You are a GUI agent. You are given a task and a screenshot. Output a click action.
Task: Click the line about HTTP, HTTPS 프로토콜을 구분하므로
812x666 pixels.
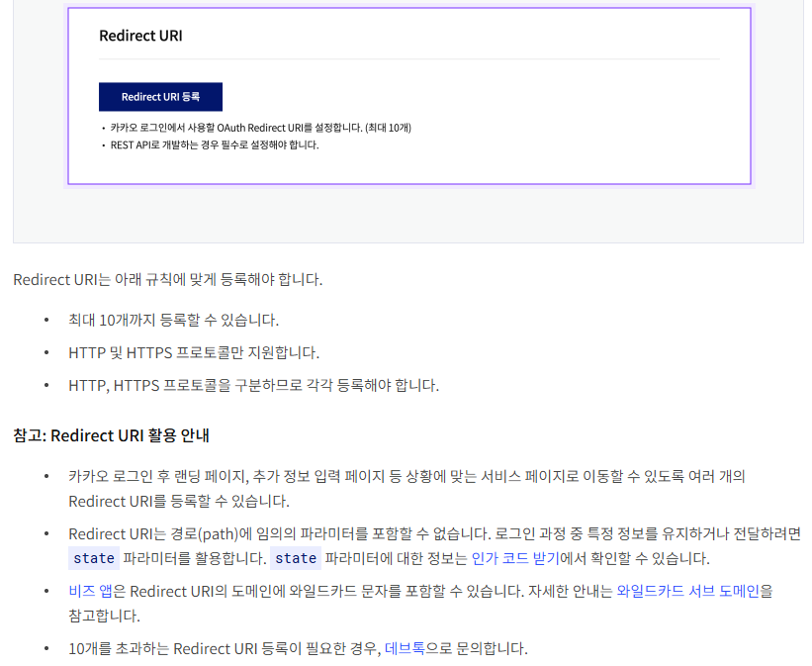click(254, 385)
